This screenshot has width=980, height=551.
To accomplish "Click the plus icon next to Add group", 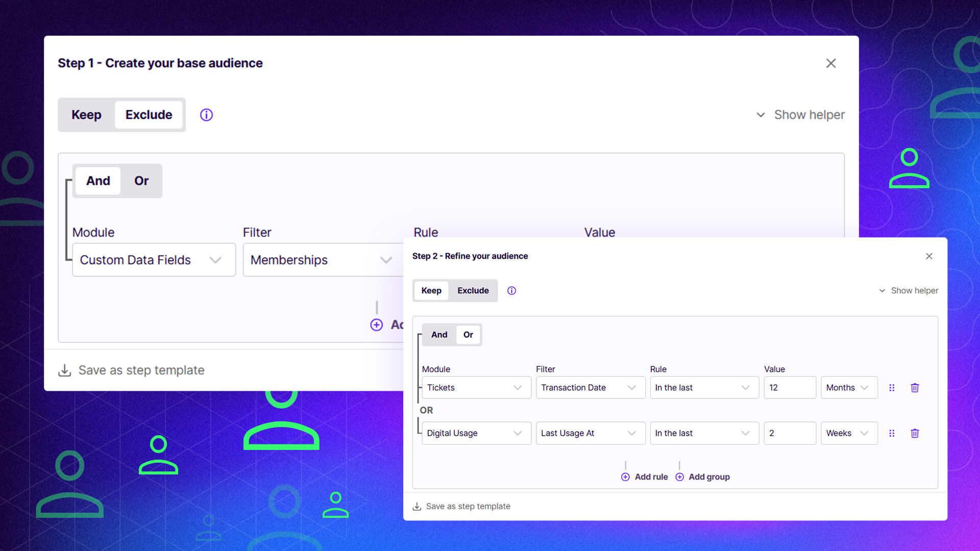I will pyautogui.click(x=679, y=477).
